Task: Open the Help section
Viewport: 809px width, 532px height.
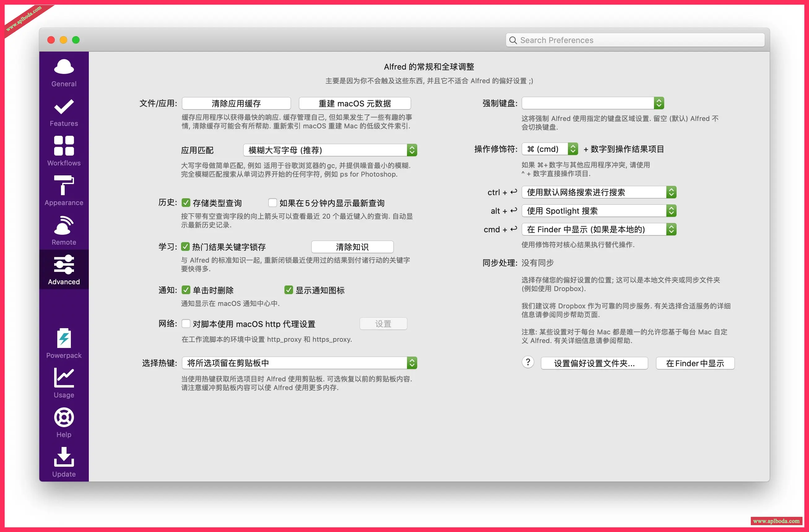Action: coord(64,423)
